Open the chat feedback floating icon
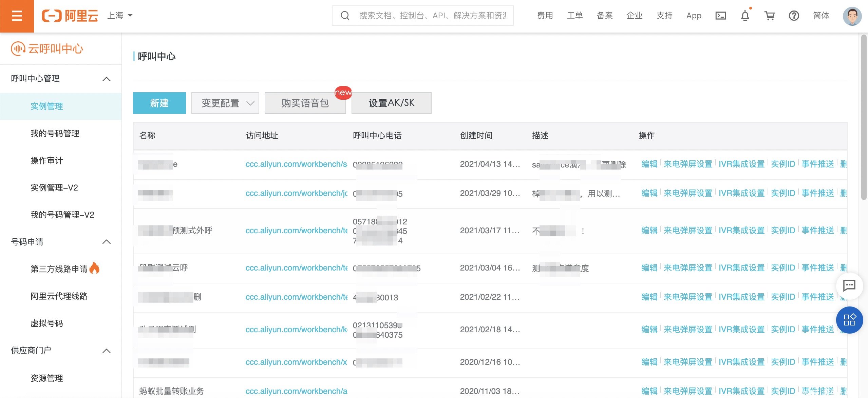This screenshot has height=398, width=868. pyautogui.click(x=849, y=285)
